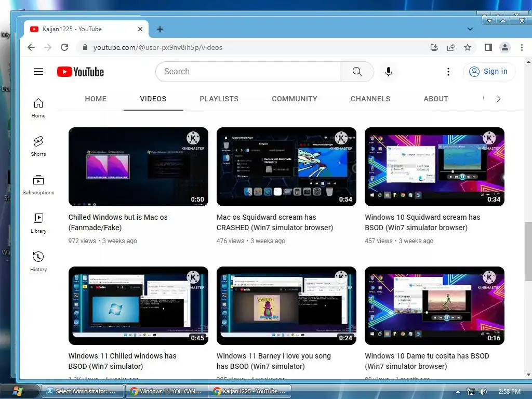Screen dimensions: 532x399
Task: Open the YouTube hamburger guide menu
Action: (38, 72)
